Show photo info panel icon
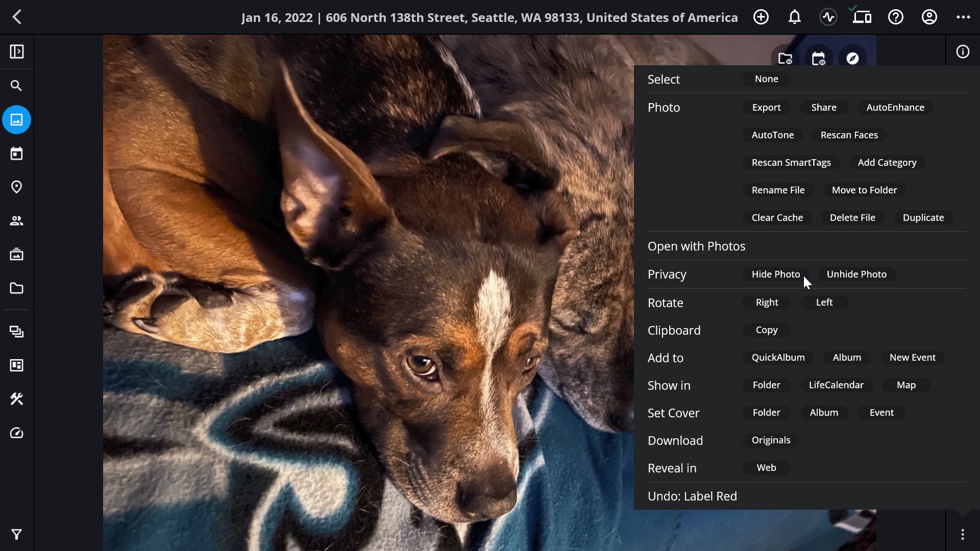This screenshot has height=551, width=980. (x=963, y=52)
